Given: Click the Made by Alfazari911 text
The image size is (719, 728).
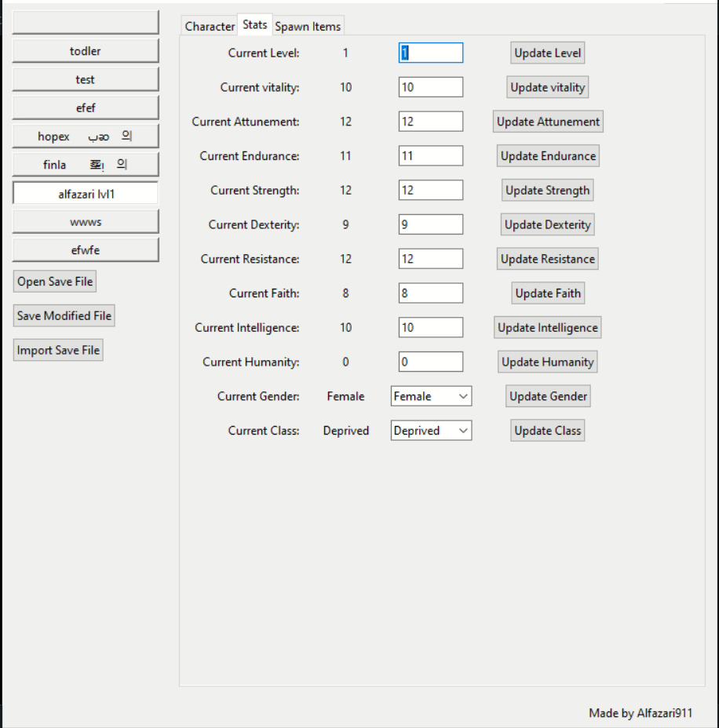Looking at the screenshot, I should [641, 713].
